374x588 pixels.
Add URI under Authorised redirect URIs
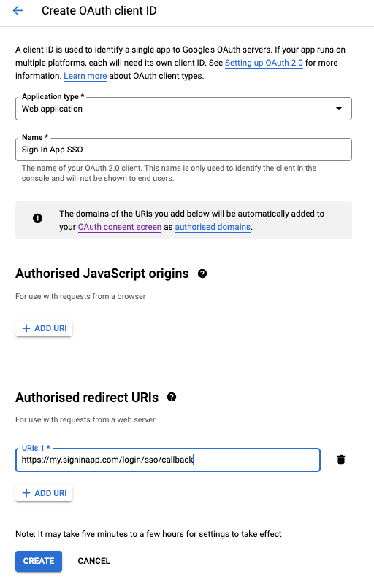pyautogui.click(x=44, y=493)
